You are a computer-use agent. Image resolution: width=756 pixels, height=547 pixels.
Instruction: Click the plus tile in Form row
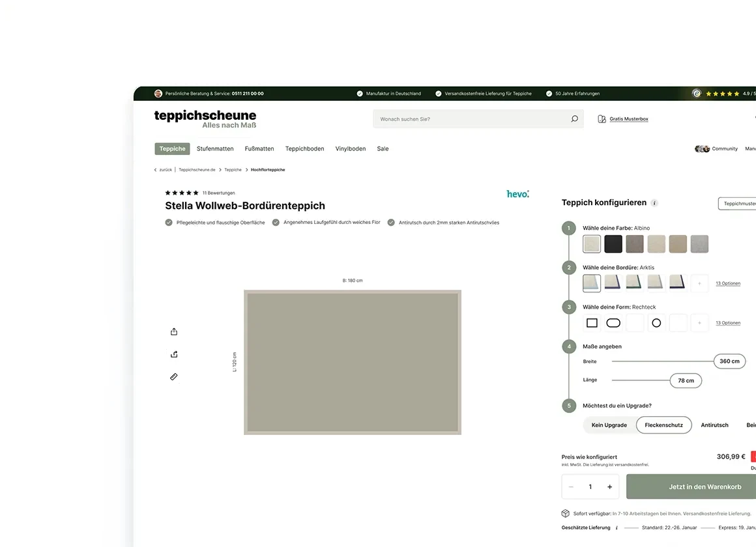[699, 323]
